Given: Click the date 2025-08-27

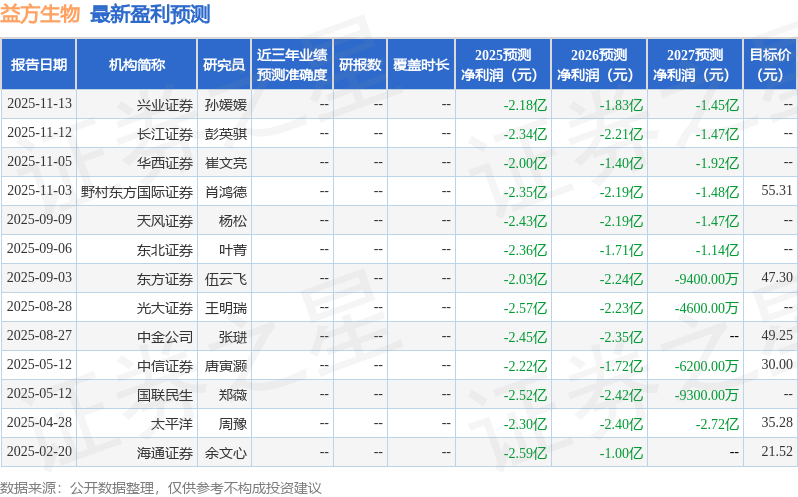Looking at the screenshot, I should [39, 336].
